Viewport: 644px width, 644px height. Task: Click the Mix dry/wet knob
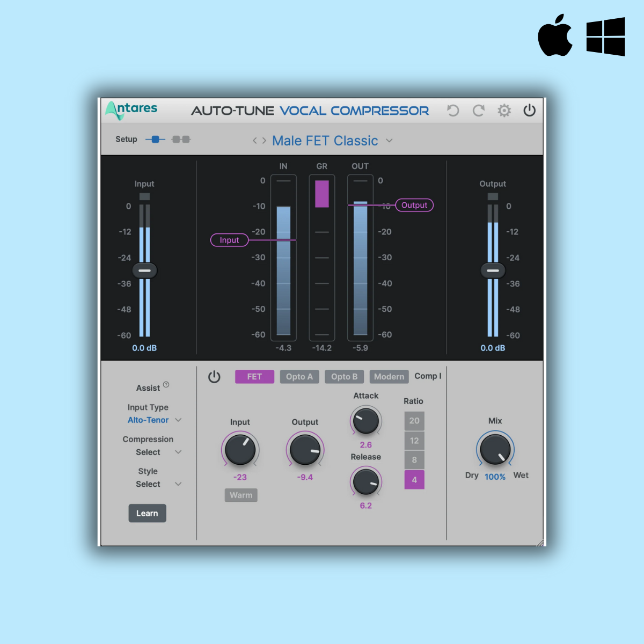coord(495,449)
